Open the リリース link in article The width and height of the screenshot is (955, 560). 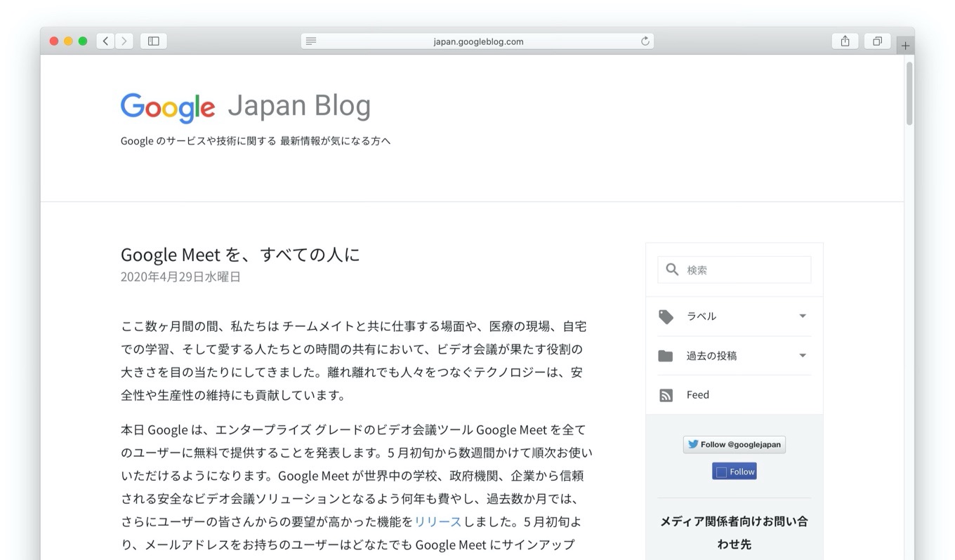click(x=437, y=521)
